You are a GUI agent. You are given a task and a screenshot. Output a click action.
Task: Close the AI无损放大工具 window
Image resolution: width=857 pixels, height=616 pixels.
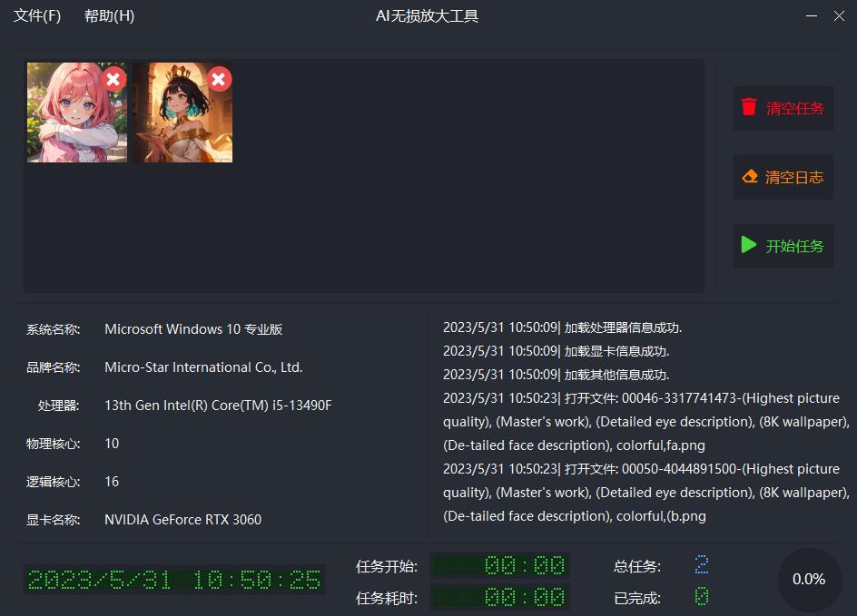840,15
